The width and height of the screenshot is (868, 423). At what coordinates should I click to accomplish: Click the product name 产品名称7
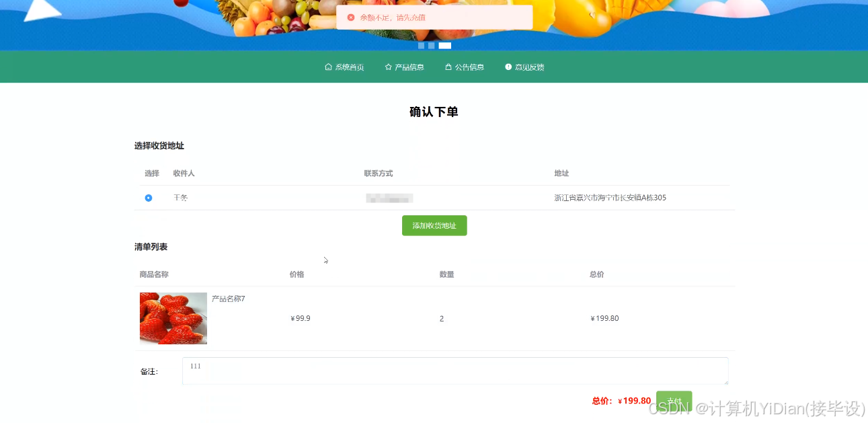coord(229,299)
